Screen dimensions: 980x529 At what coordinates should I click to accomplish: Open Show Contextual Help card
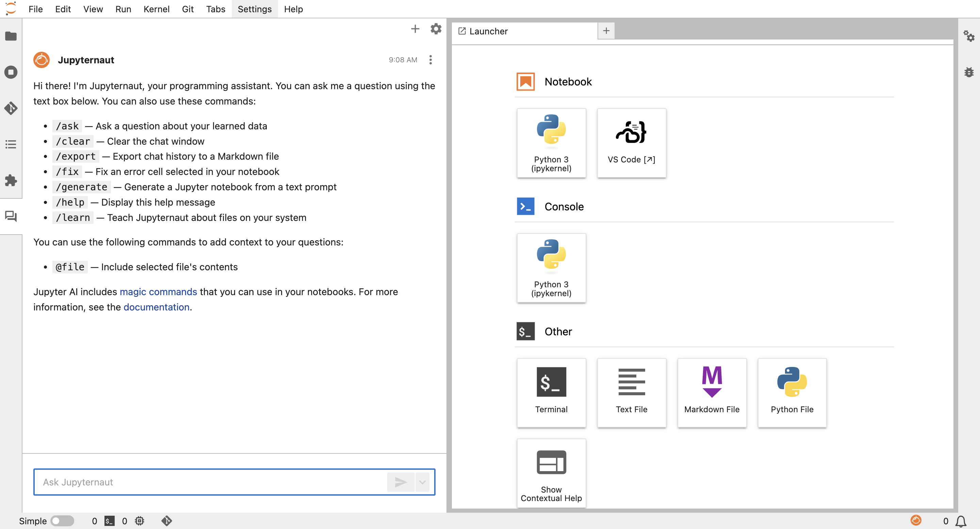click(551, 473)
